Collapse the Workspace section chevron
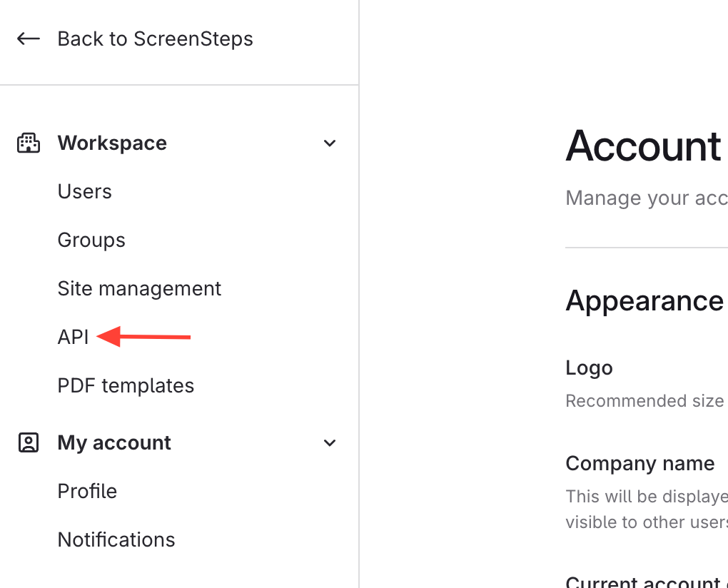This screenshot has height=588, width=728. coord(330,143)
